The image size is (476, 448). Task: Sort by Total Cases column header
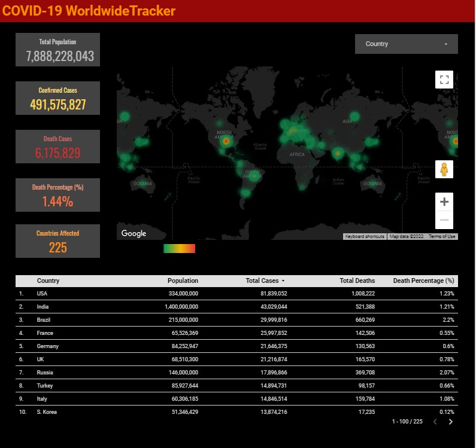pos(265,281)
